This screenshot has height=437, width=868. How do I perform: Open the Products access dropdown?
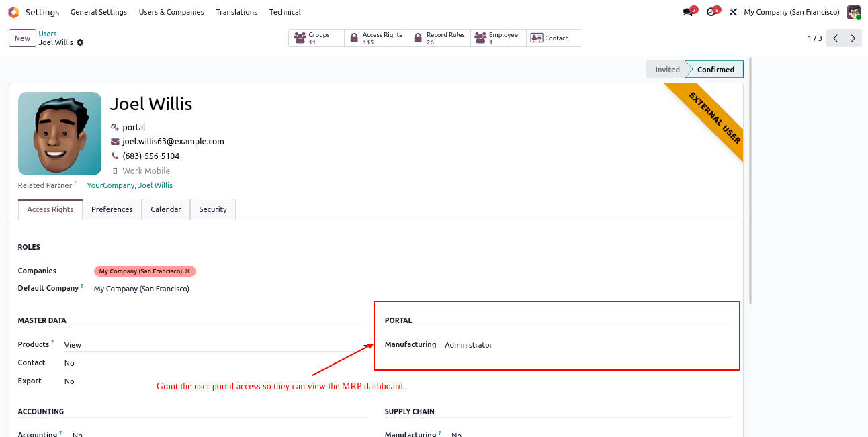215,345
